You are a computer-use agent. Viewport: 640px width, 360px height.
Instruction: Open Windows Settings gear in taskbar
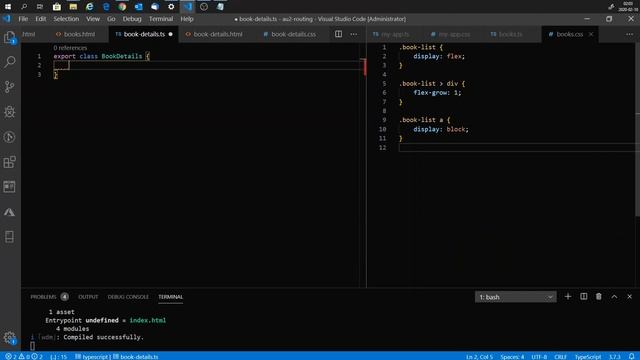pyautogui.click(x=171, y=7)
